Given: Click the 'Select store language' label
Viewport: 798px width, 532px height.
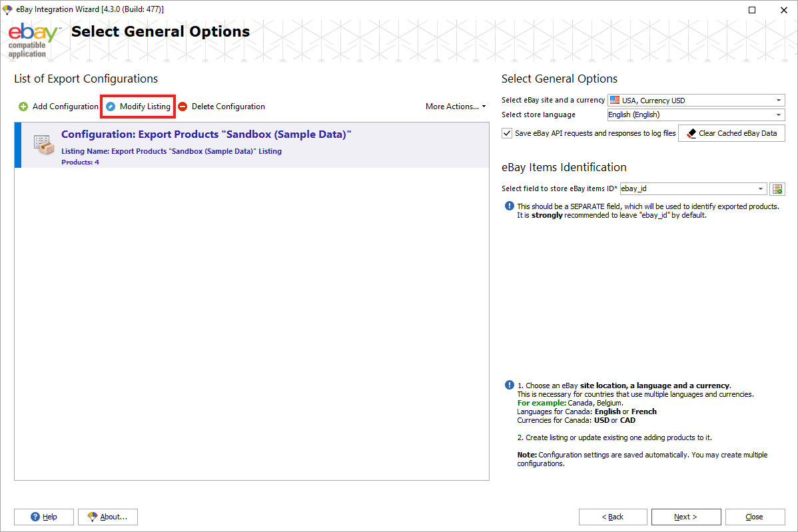Looking at the screenshot, I should pos(538,115).
